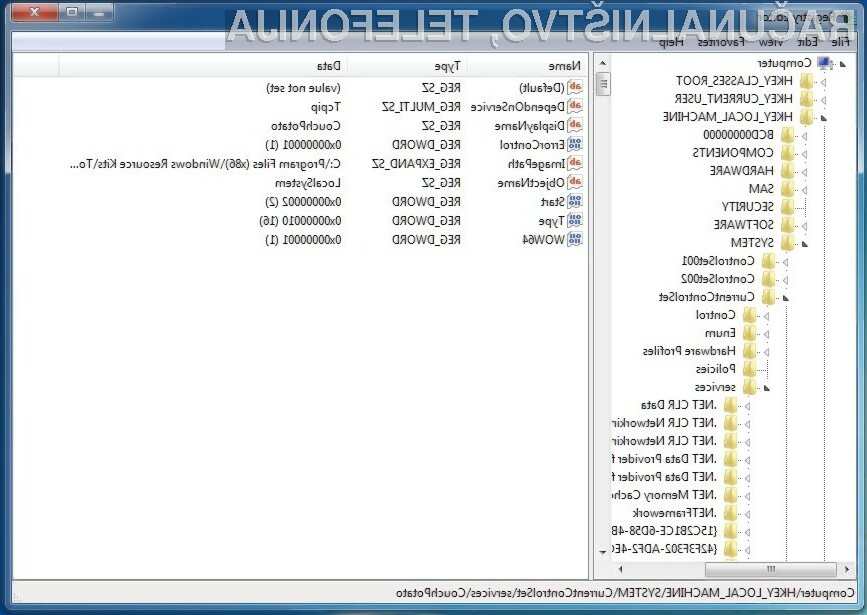
Task: Expand the Enum key arrow
Action: click(766, 334)
